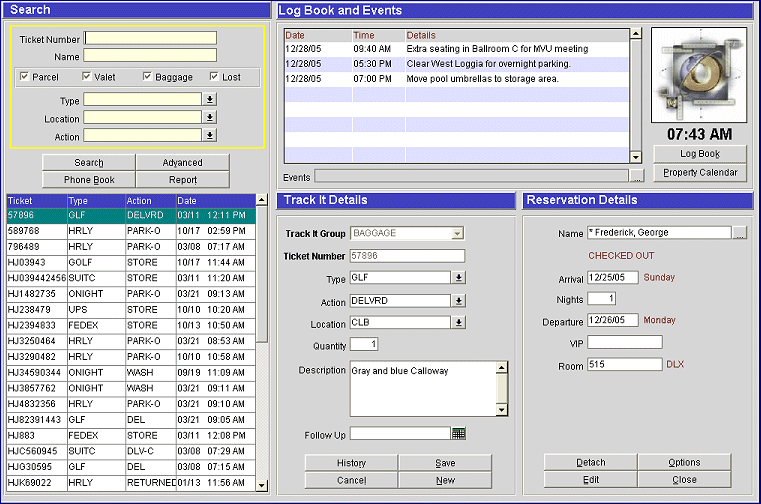Toggle the Baggage checkbox
This screenshot has height=504, width=761.
[148, 77]
